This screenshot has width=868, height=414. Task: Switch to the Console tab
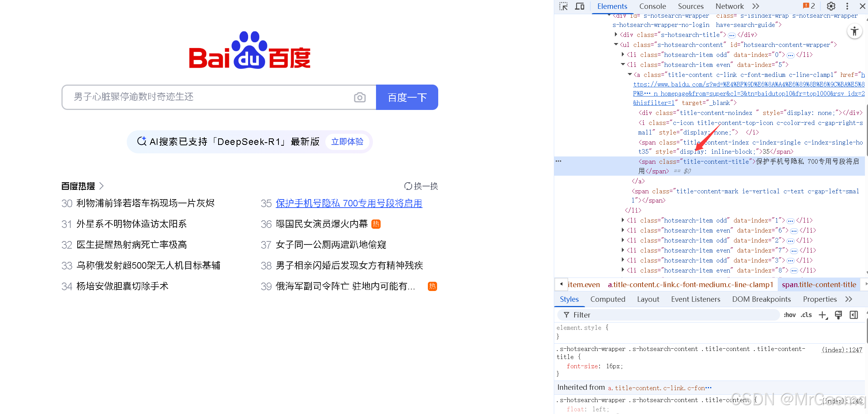click(653, 6)
